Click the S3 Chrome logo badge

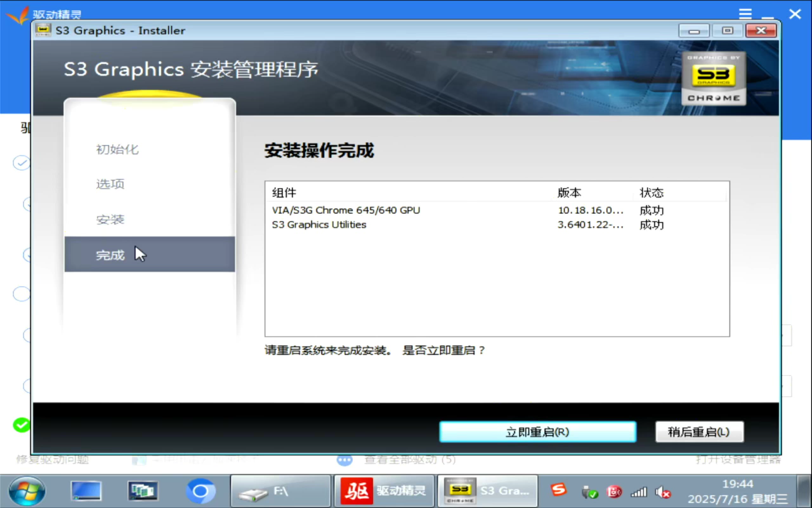[713, 78]
